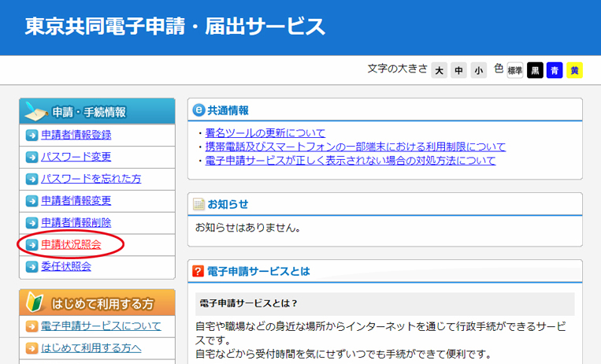Open the 申請状況照会 link
The height and width of the screenshot is (364, 601).
(72, 245)
